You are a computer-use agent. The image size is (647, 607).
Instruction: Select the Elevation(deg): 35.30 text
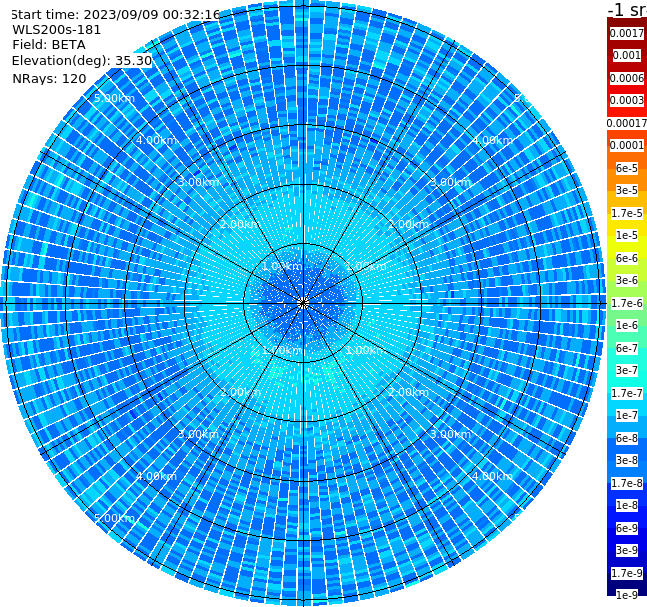tap(82, 61)
